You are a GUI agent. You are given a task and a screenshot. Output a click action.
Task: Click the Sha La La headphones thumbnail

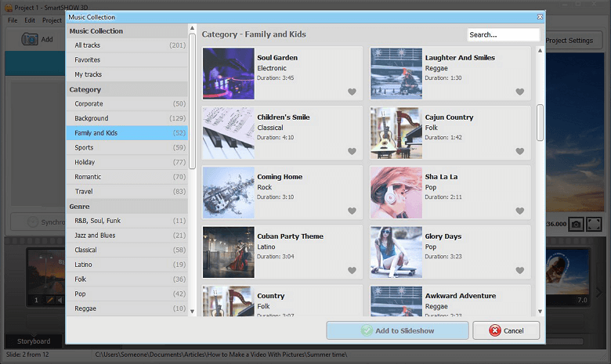click(x=396, y=193)
